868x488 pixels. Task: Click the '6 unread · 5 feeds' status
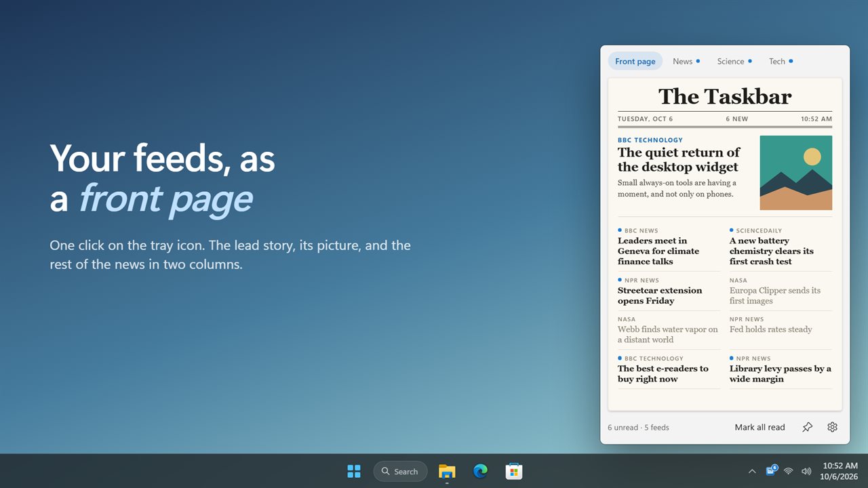pos(638,427)
